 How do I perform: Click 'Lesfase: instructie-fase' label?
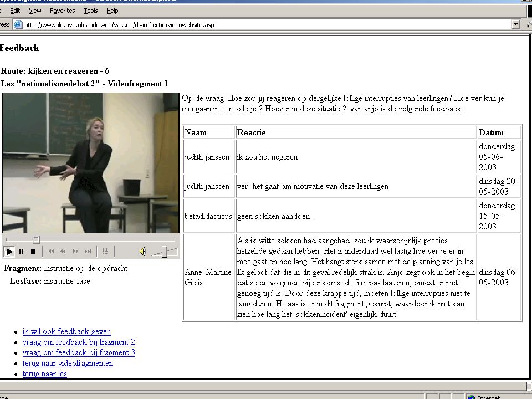pyautogui.click(x=50, y=281)
